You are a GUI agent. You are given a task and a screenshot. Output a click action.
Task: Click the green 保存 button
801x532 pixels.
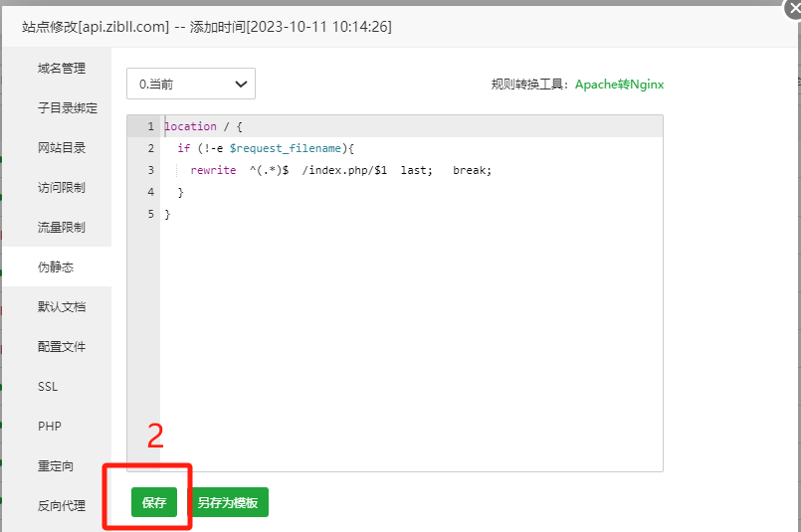tap(153, 503)
